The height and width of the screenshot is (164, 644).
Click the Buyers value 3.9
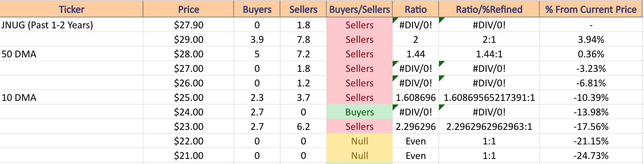point(257,40)
